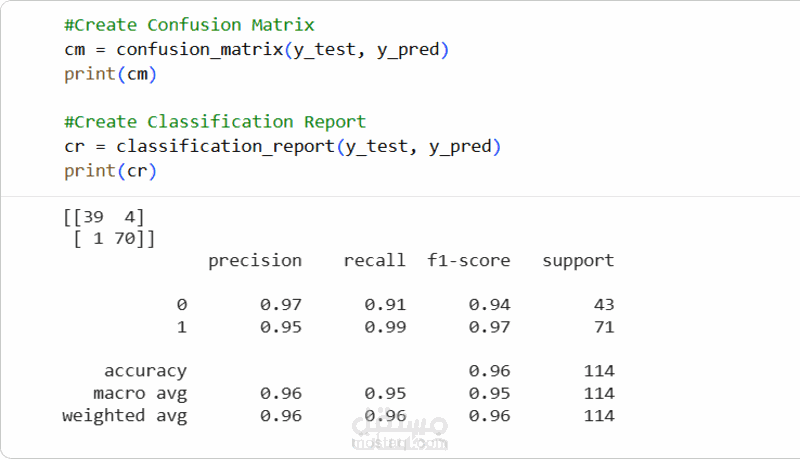Click the "support" column header

(x=578, y=261)
